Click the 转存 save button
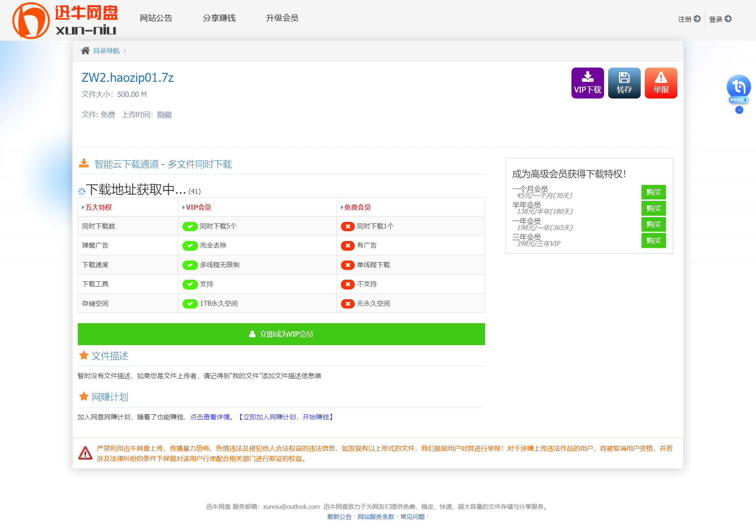 pyautogui.click(x=624, y=83)
